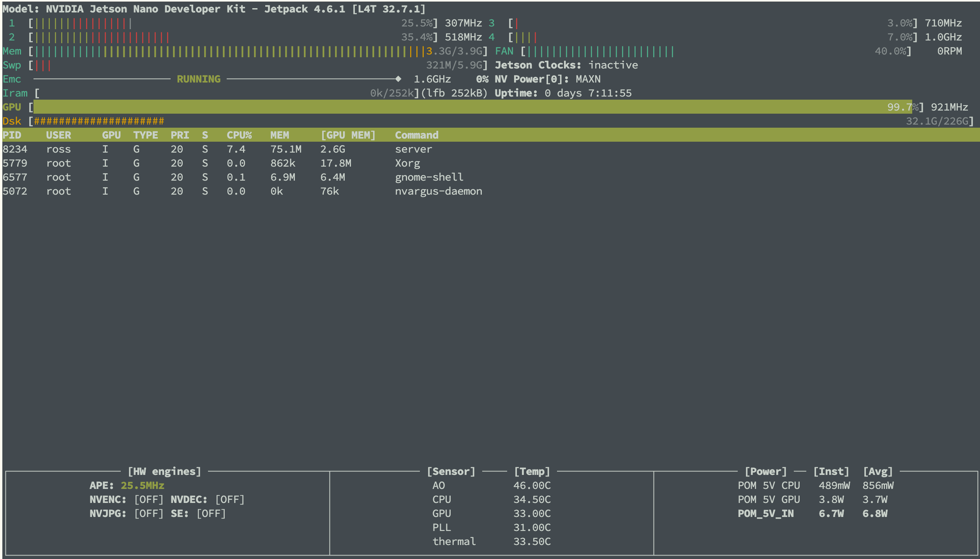Click the CPU 4 1.0GHz frequency
The image size is (980, 559).
(943, 37)
